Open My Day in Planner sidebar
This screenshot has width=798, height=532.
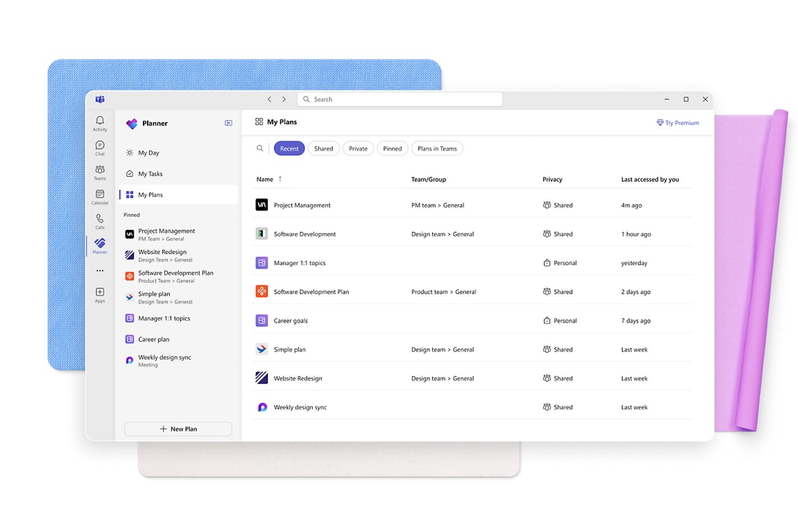tap(178, 153)
